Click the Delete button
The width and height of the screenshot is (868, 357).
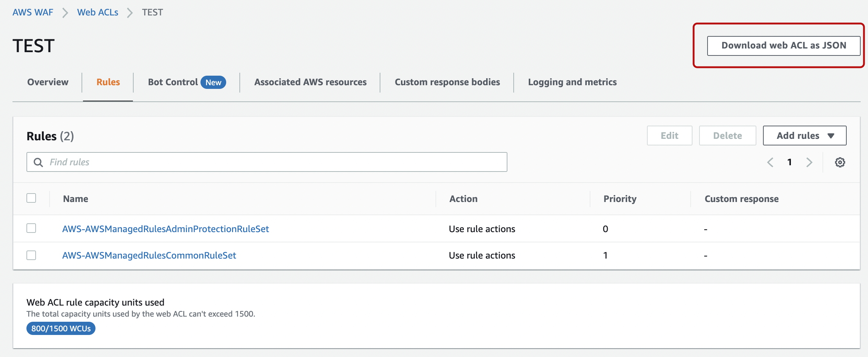click(x=727, y=136)
